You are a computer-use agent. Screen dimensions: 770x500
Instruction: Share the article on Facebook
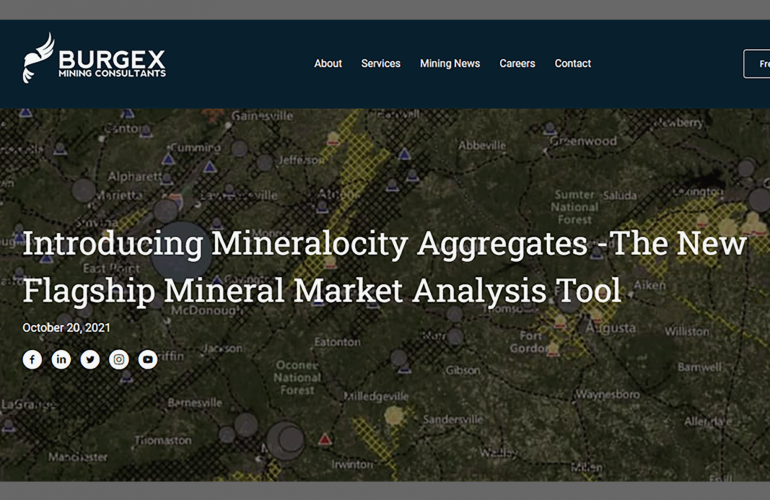point(32,360)
